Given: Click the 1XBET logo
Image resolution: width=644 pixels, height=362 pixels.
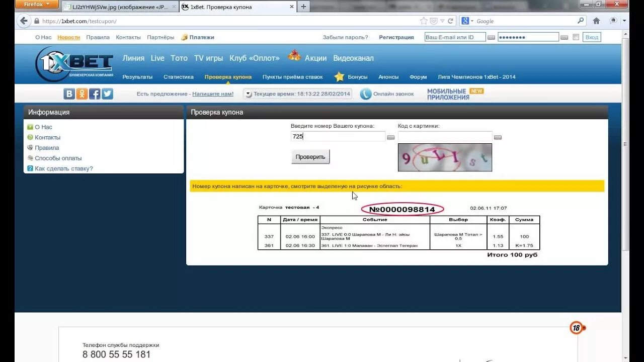Looking at the screenshot, I should pyautogui.click(x=74, y=64).
